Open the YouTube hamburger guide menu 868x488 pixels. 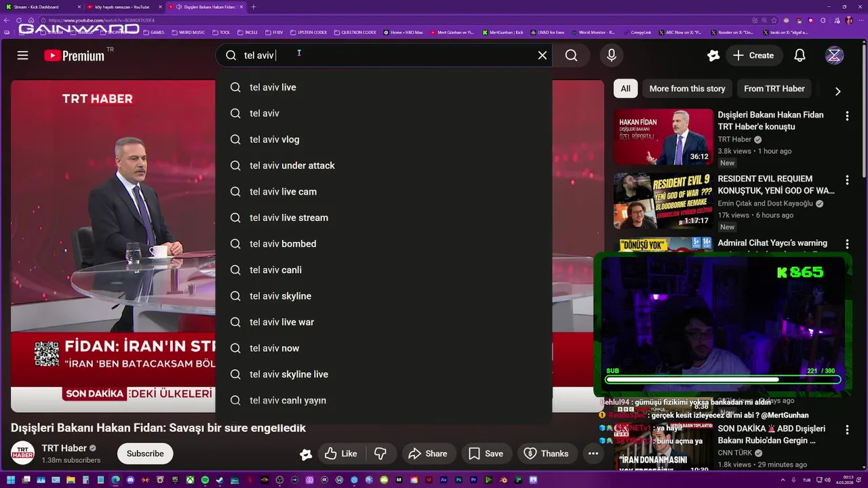[x=23, y=56]
